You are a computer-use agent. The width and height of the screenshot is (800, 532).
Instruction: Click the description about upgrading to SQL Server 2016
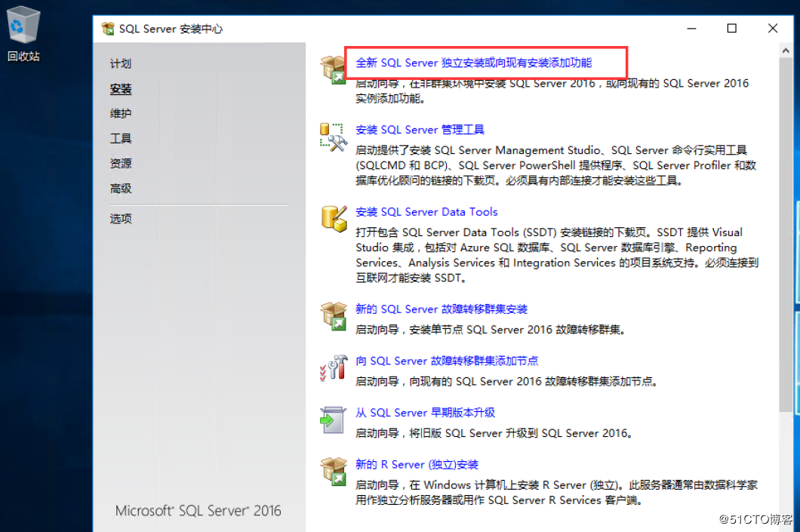[494, 433]
